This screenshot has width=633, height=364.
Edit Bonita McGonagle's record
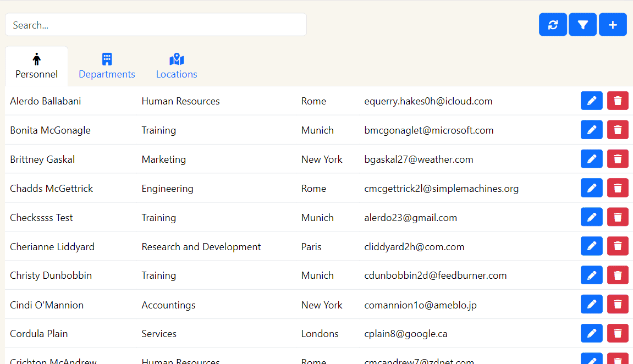[x=591, y=130]
